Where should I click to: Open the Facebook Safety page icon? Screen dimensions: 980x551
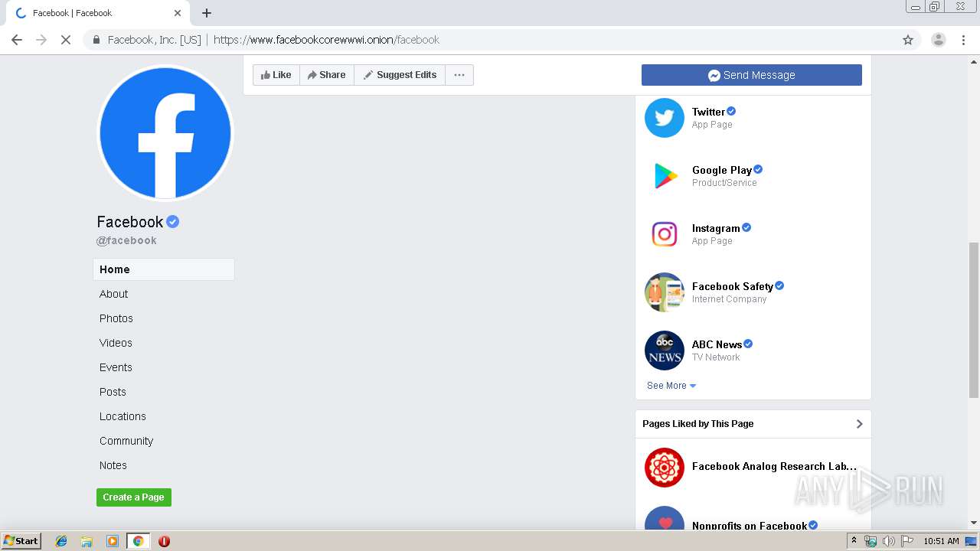point(664,292)
